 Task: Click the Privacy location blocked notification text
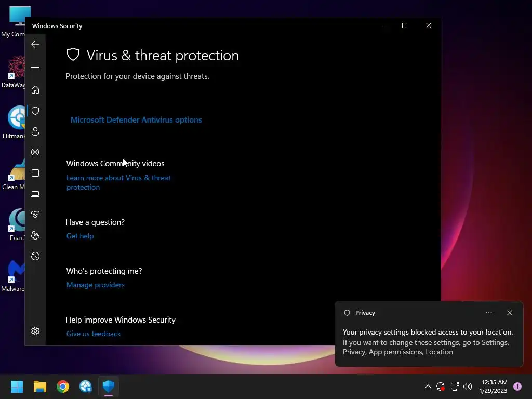428,342
